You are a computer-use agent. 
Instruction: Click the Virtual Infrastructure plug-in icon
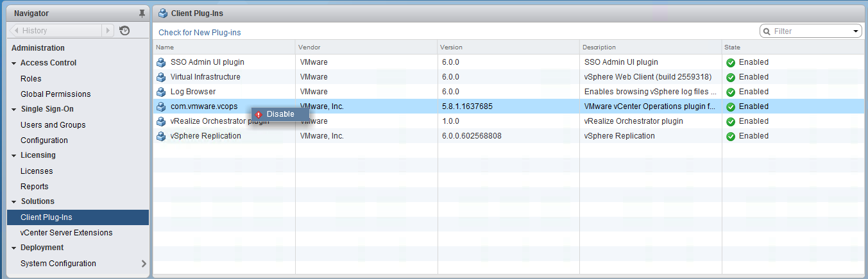pos(161,77)
